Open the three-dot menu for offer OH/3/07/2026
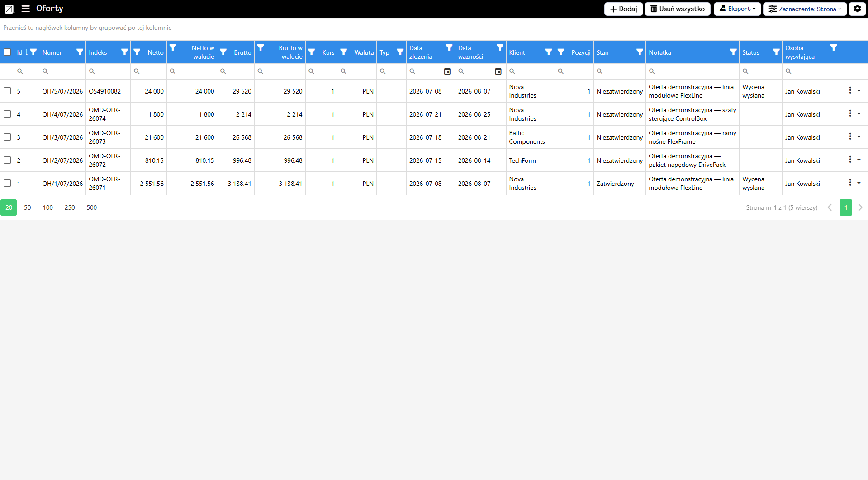868x480 pixels. pyautogui.click(x=850, y=136)
